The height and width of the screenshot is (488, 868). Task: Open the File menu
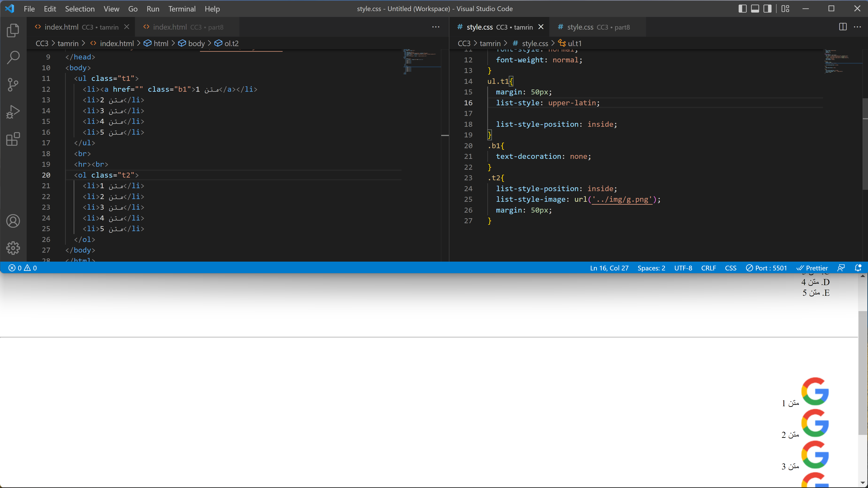tap(29, 9)
